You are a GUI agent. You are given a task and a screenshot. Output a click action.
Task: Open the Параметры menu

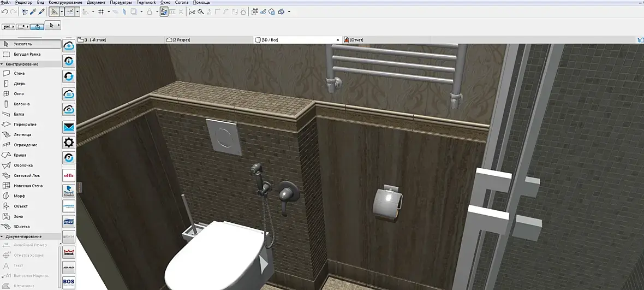tap(121, 3)
